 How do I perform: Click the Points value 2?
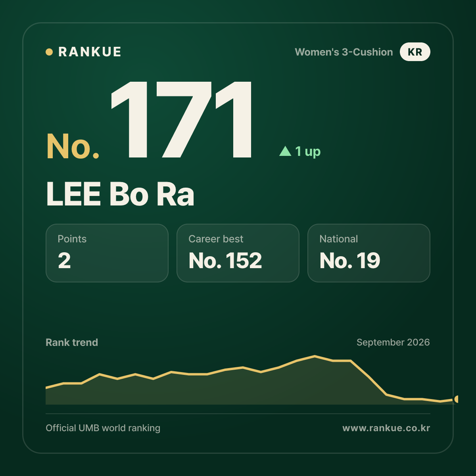[64, 261]
